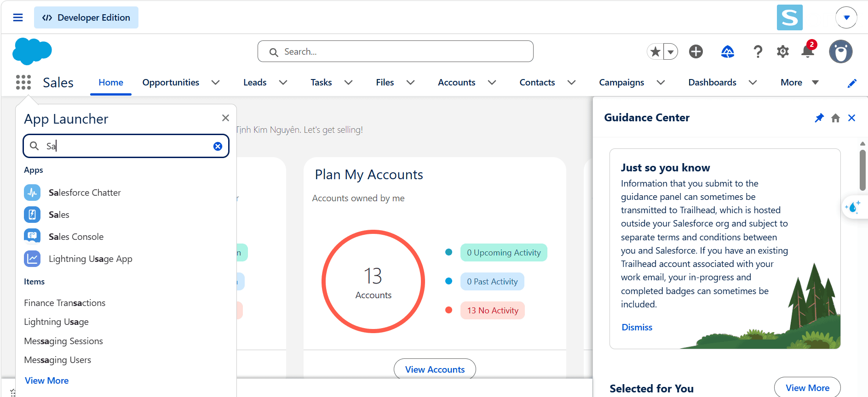This screenshot has height=397, width=868.
Task: Open the Opportunities tab
Action: [171, 82]
